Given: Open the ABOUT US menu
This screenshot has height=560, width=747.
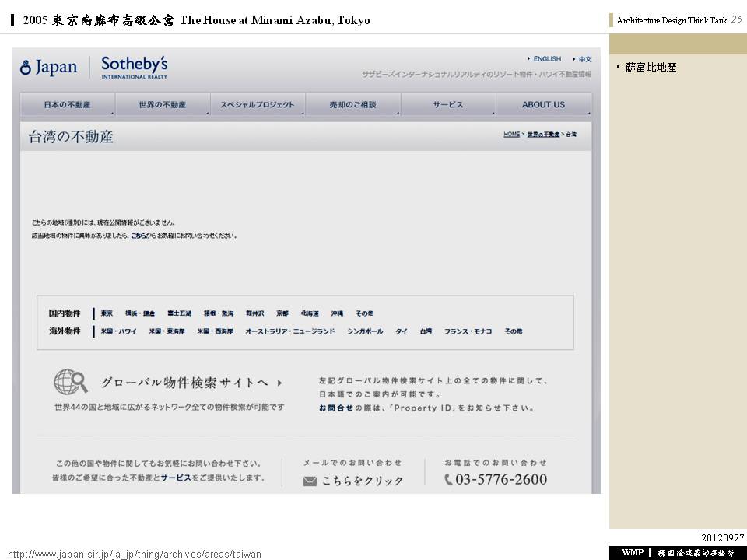Looking at the screenshot, I should pos(543,105).
